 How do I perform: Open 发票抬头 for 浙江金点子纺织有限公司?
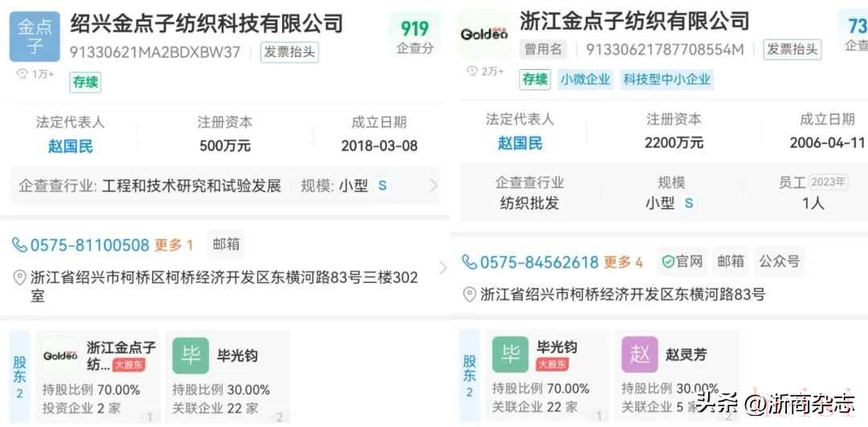[x=792, y=50]
